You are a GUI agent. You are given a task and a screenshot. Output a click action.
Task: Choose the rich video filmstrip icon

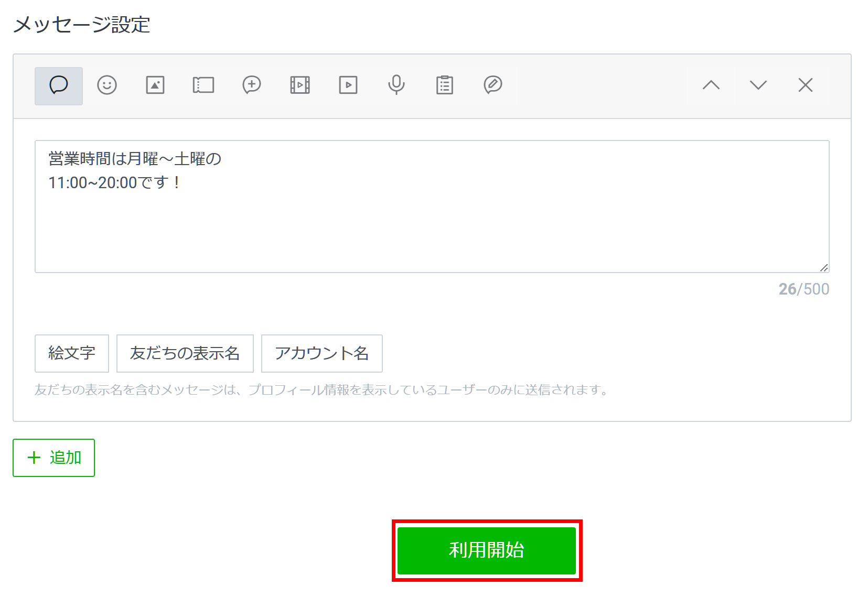(x=300, y=85)
